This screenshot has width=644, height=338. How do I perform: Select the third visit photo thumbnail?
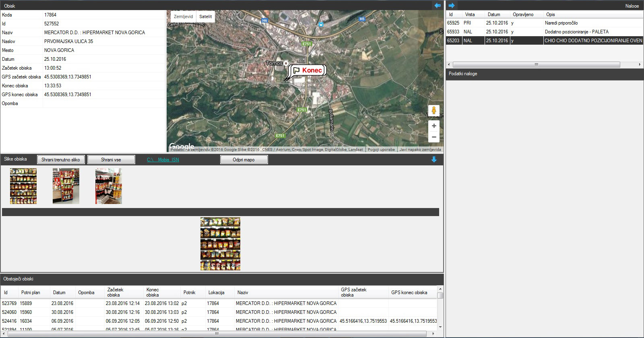pos(108,186)
